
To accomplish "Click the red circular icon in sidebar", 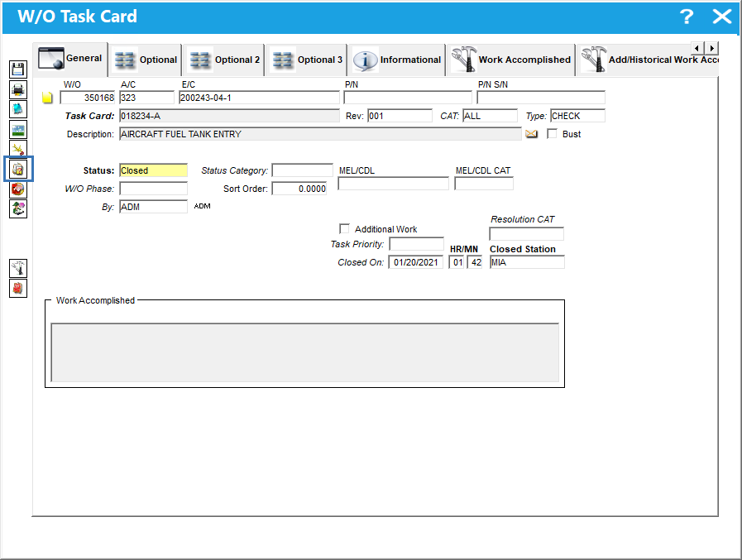I will coord(18,189).
